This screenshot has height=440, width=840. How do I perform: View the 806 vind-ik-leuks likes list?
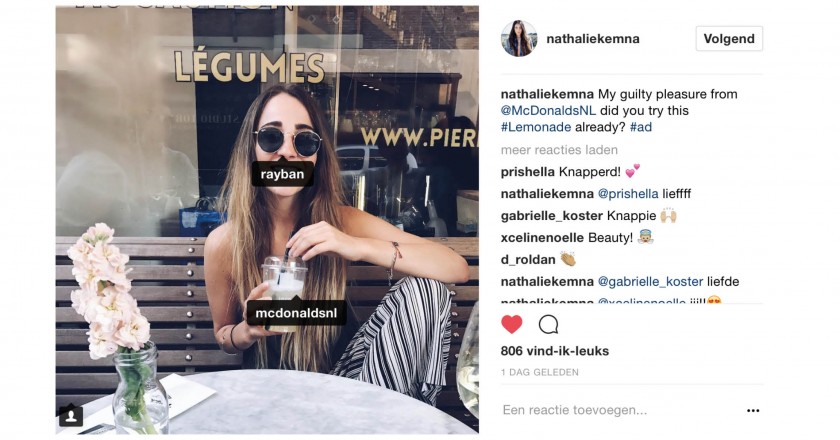click(554, 351)
